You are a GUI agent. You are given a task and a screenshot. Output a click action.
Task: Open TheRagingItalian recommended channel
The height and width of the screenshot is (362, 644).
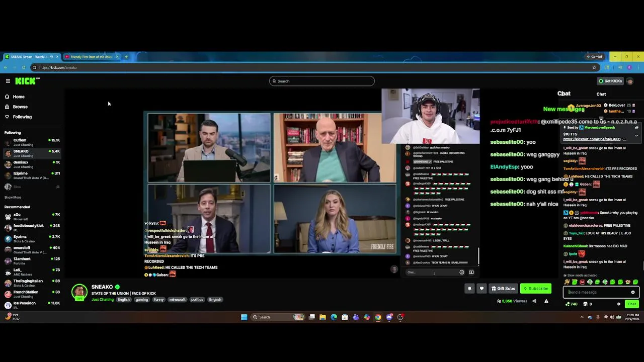(32, 283)
